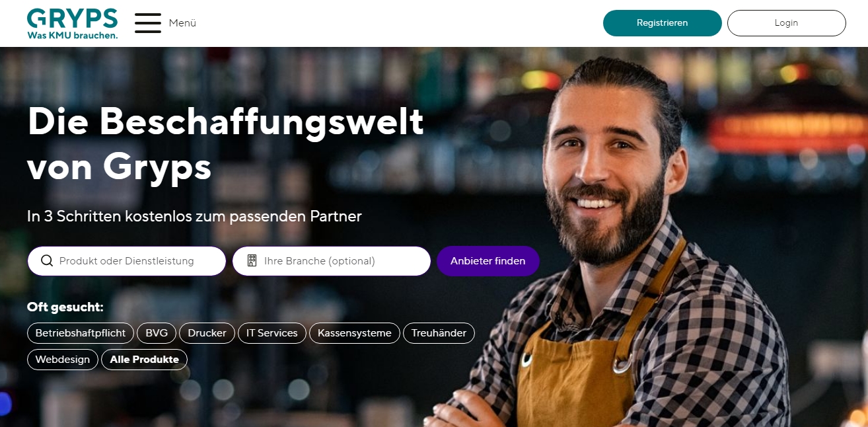Open the Ihre Branche (optional) field
This screenshot has height=427, width=868.
point(332,261)
